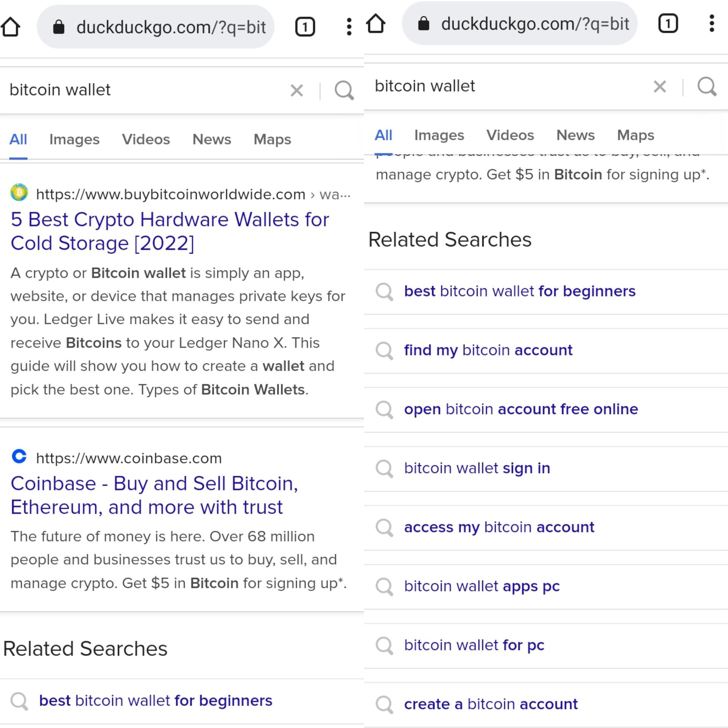Search 'find my bitcoin account'
This screenshot has height=728, width=728.
(x=488, y=350)
